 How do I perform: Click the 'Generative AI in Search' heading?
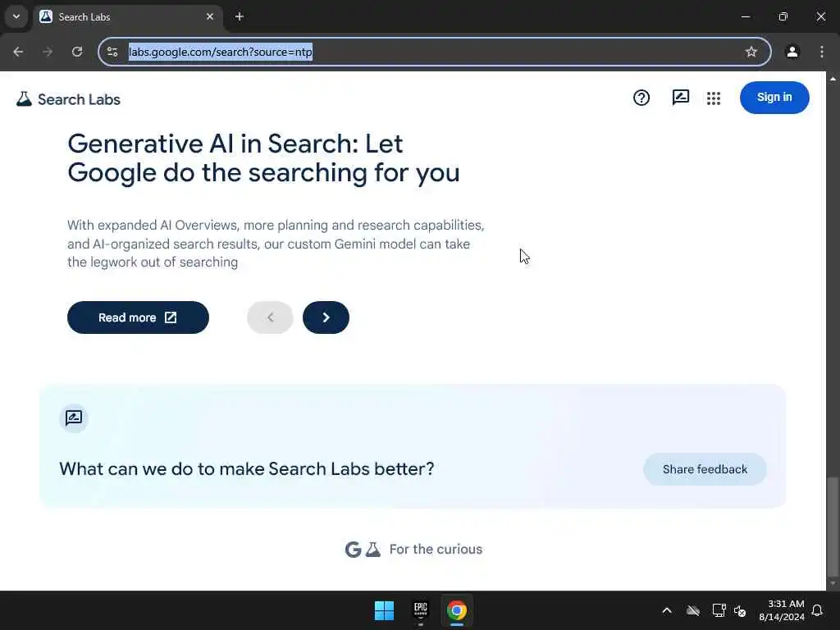(263, 158)
